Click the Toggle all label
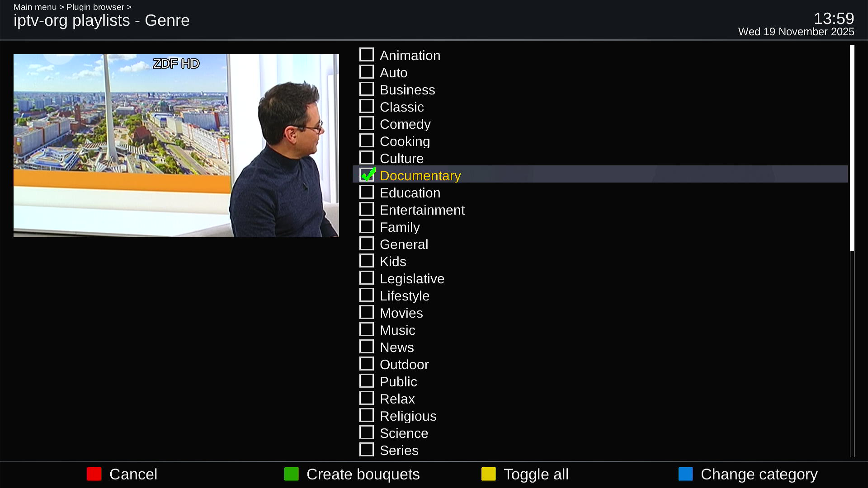 [536, 474]
